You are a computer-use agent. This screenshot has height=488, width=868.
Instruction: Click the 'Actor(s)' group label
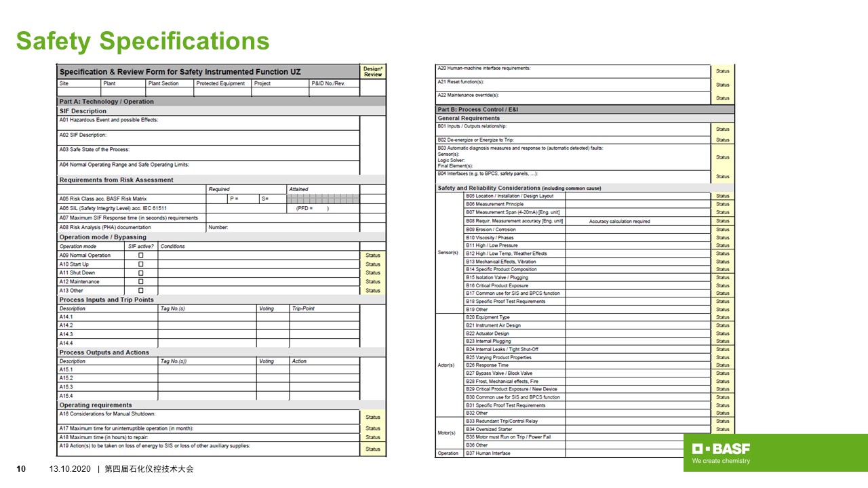pyautogui.click(x=446, y=365)
